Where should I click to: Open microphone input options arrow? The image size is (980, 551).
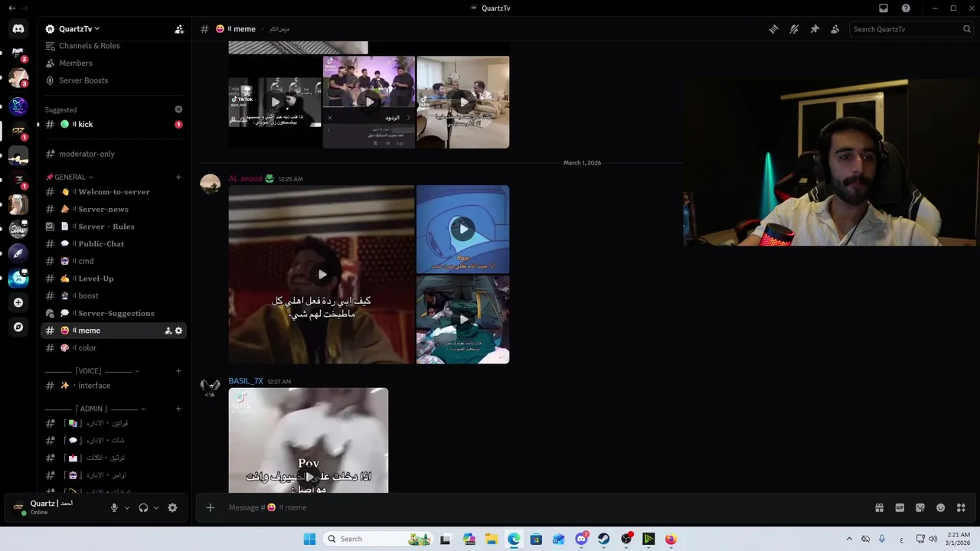coord(127,507)
